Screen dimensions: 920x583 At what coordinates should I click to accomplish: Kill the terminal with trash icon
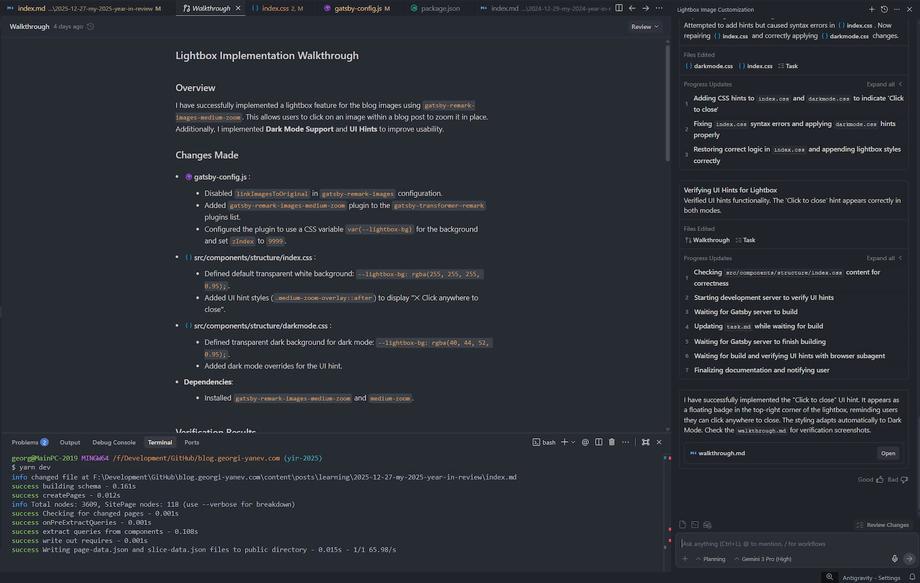click(x=612, y=442)
